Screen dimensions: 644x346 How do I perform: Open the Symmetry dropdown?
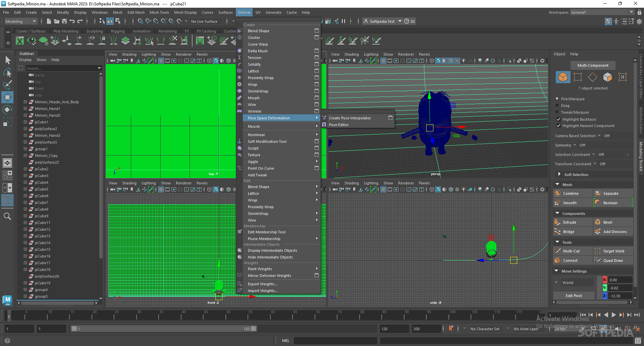575,145
